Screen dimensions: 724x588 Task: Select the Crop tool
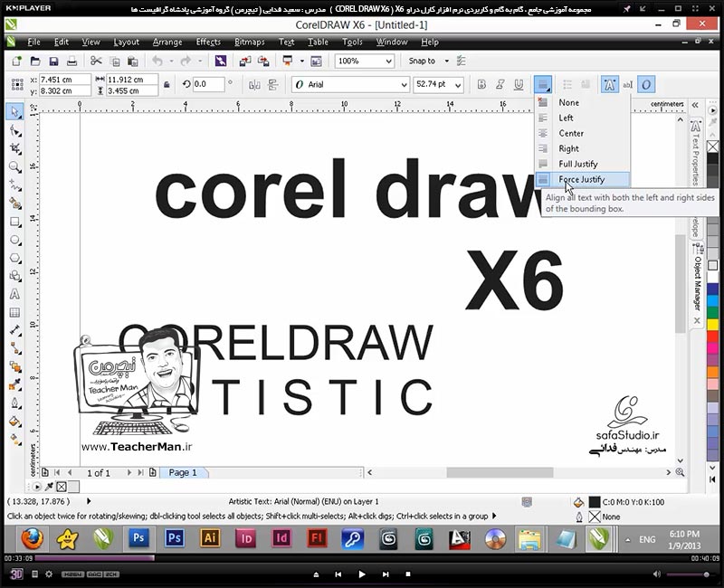[14, 148]
